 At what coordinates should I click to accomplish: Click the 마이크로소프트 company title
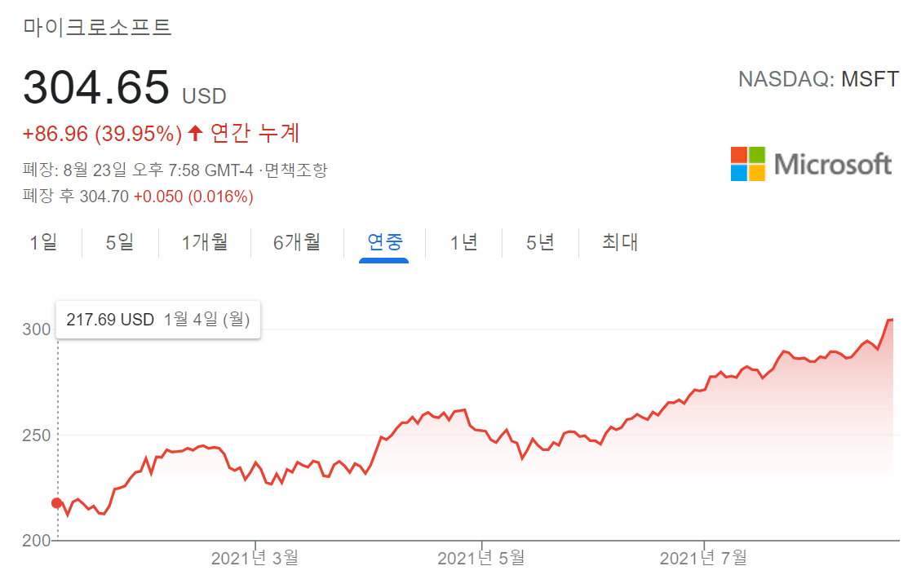(97, 27)
